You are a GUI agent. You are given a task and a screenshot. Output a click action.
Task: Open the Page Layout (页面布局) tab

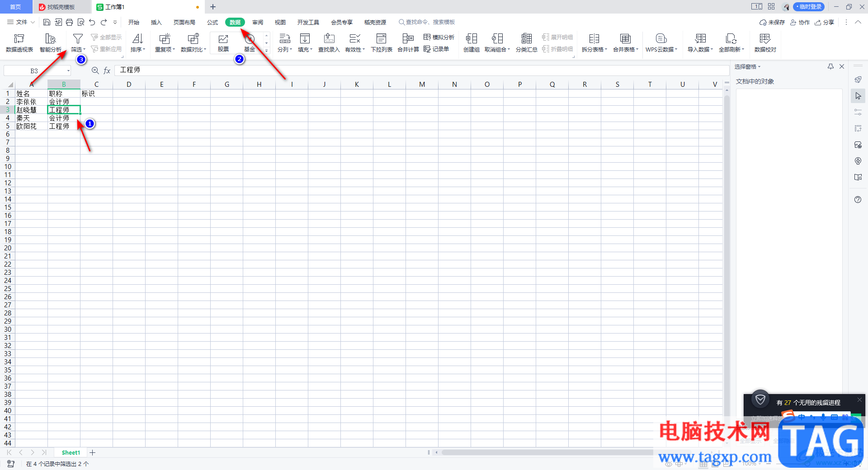pos(184,22)
